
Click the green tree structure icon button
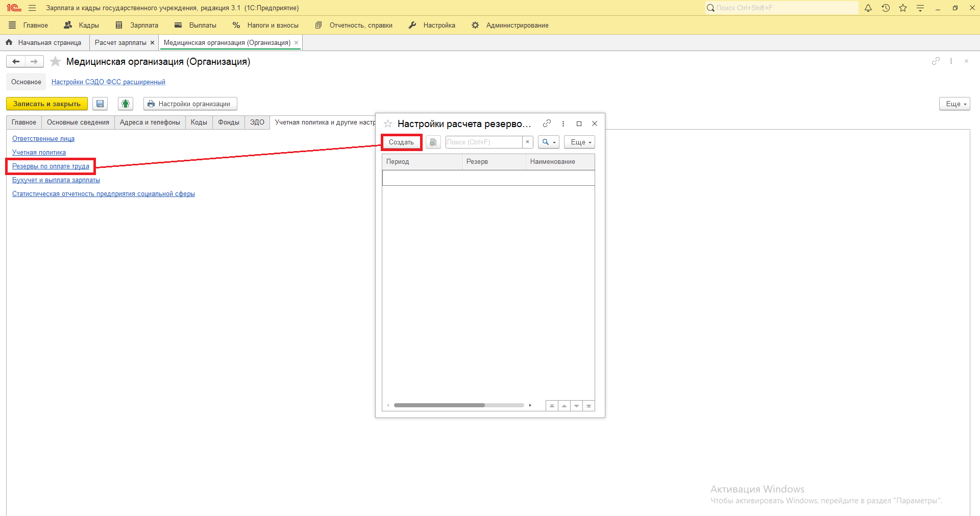(x=126, y=104)
